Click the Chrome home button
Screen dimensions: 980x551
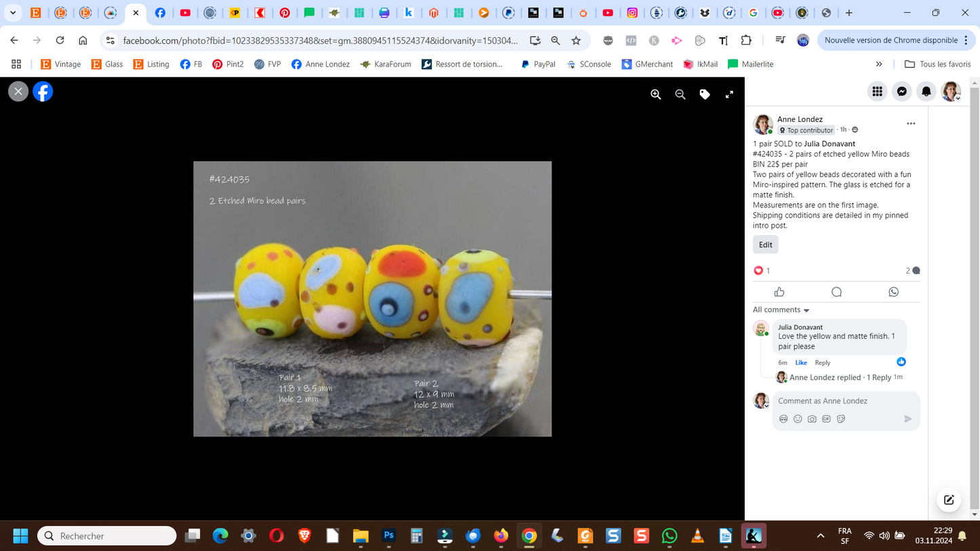83,41
